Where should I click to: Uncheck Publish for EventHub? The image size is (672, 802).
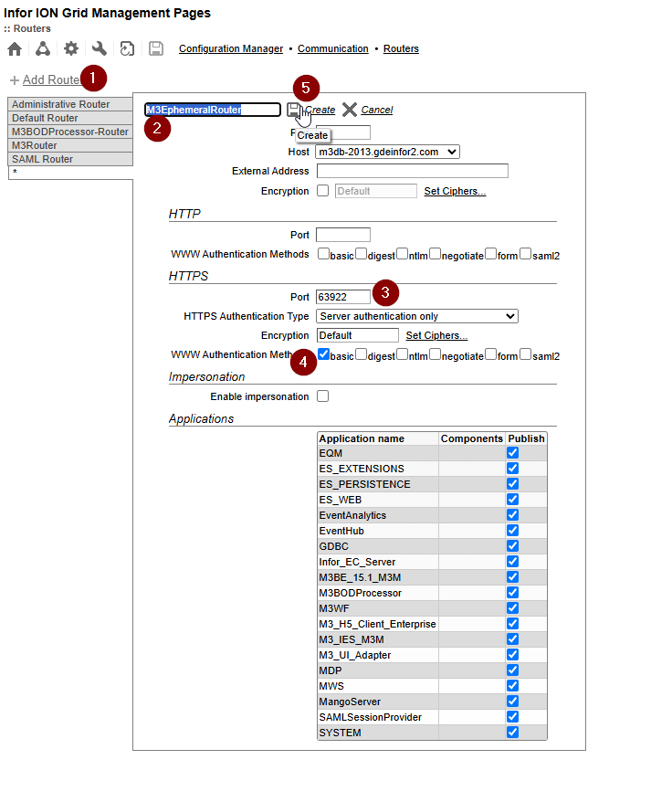click(513, 531)
